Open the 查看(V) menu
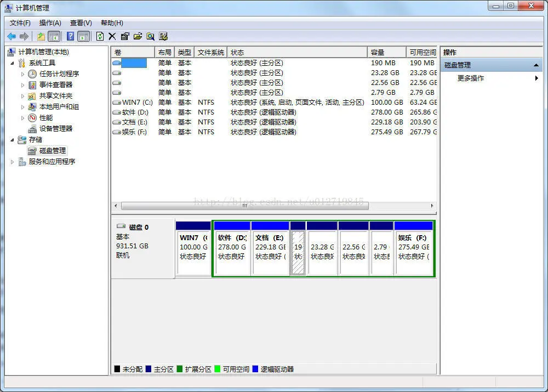The height and width of the screenshot is (392, 548). (81, 23)
